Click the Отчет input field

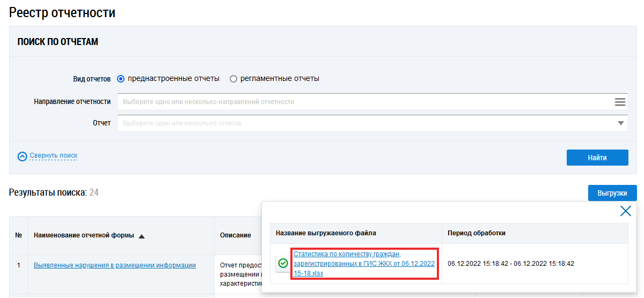click(x=365, y=123)
